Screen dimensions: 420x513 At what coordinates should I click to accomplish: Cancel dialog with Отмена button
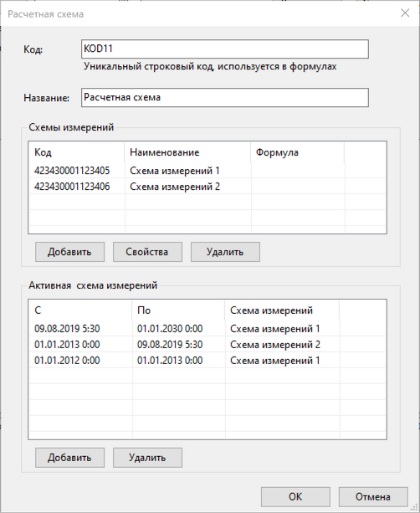point(373,496)
